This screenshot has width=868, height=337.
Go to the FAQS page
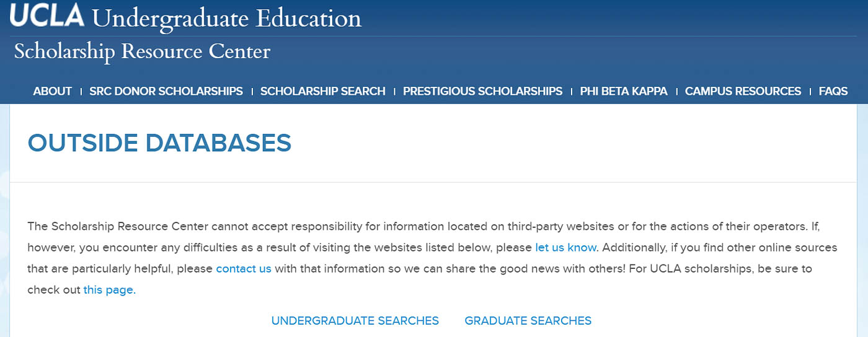coord(833,91)
